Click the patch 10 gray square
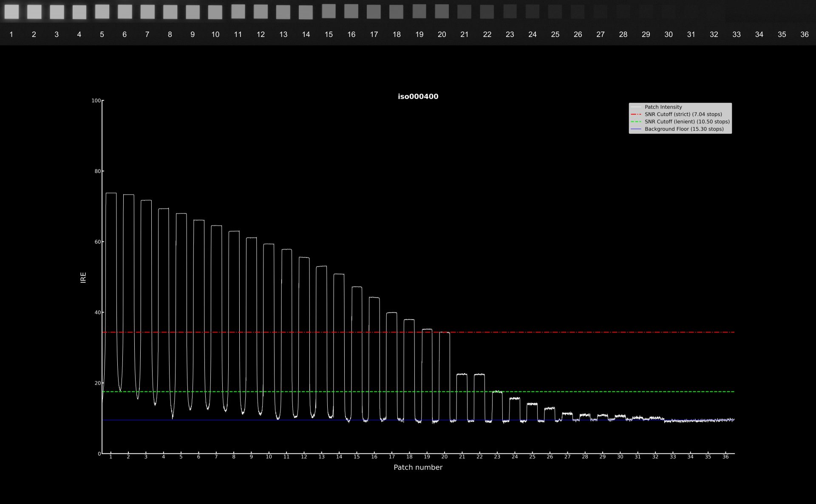The height and width of the screenshot is (504, 816). [x=215, y=12]
